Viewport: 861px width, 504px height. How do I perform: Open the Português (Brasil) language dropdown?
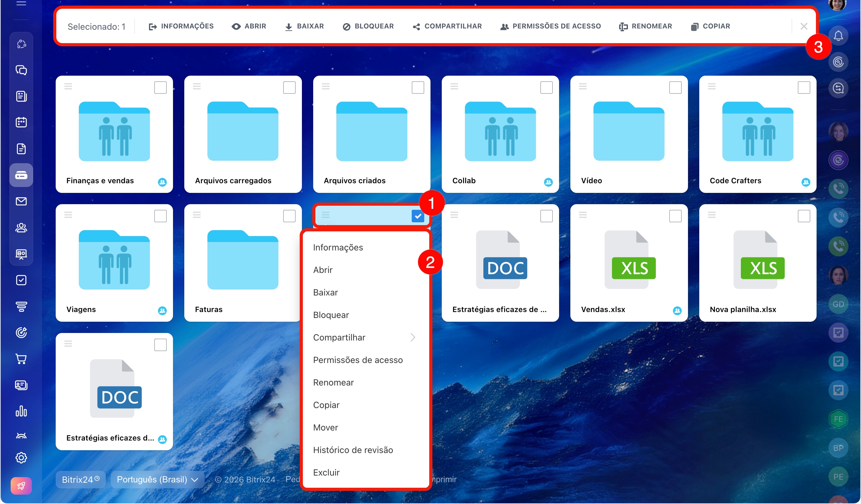coord(157,479)
